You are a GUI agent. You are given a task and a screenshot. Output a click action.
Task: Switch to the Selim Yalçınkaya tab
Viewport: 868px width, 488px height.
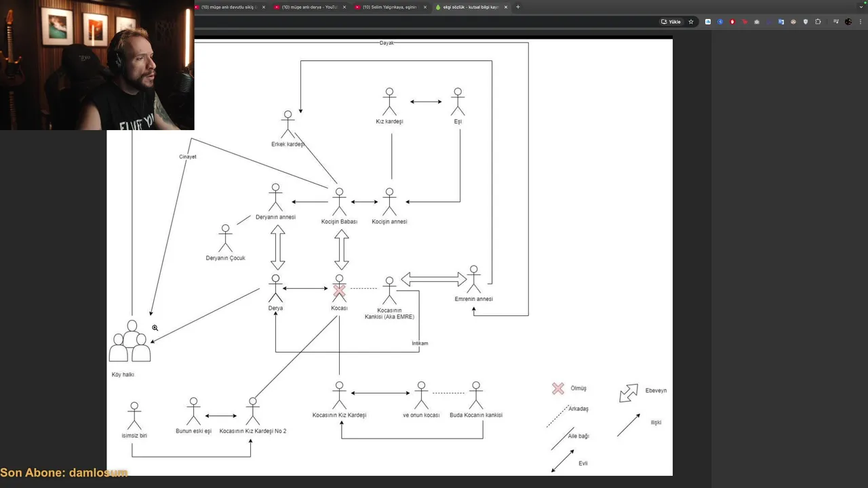click(390, 7)
